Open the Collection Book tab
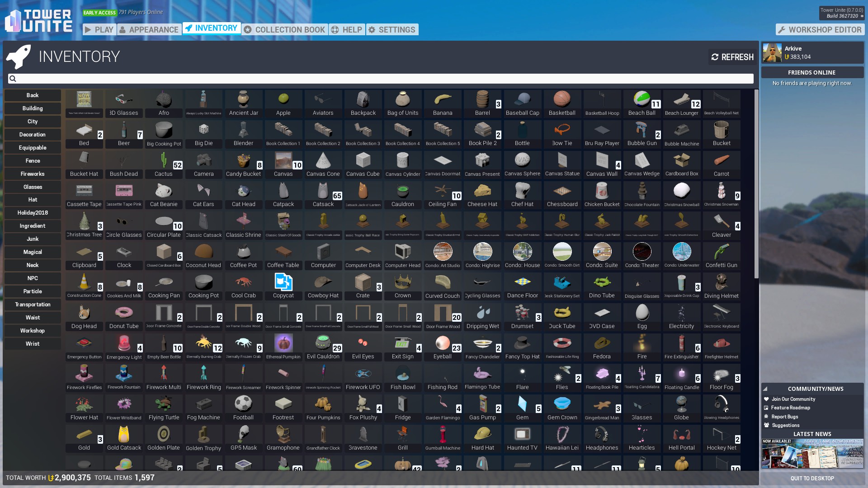The width and height of the screenshot is (868, 488). pos(285,30)
